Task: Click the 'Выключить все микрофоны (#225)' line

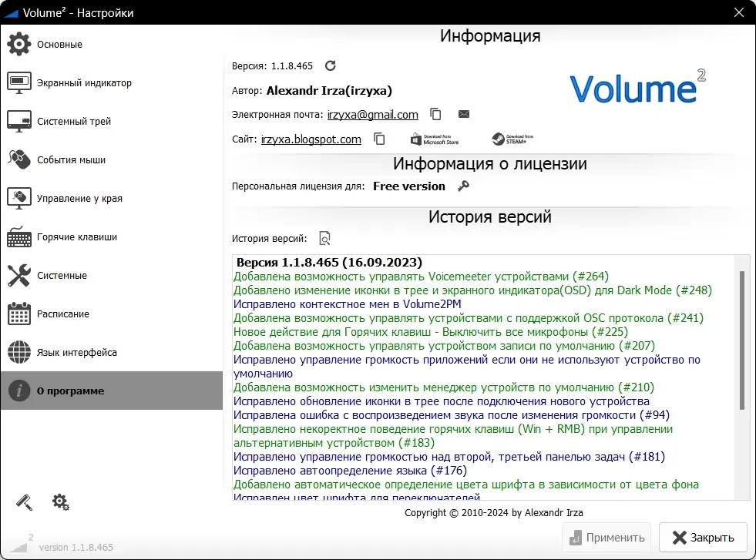Action: point(431,332)
